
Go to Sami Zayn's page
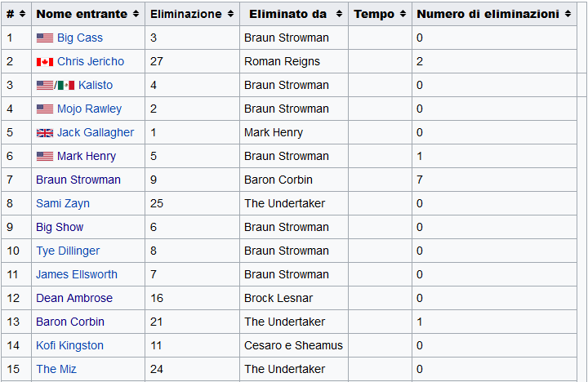click(63, 203)
